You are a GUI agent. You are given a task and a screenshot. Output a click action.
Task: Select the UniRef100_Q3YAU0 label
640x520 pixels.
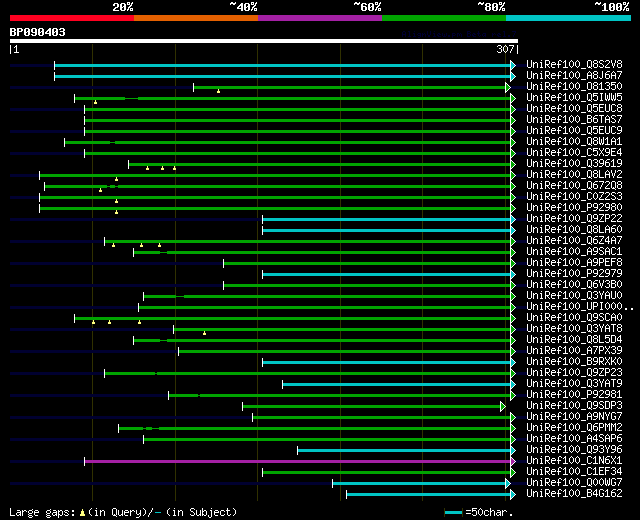click(574, 296)
